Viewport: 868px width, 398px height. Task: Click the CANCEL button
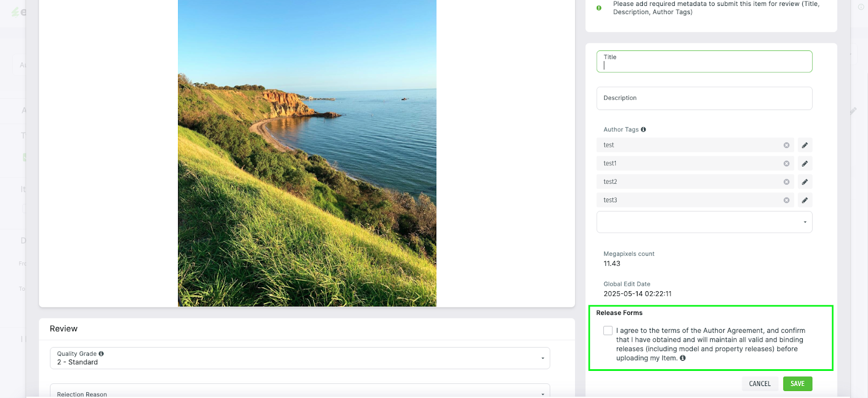coord(759,384)
